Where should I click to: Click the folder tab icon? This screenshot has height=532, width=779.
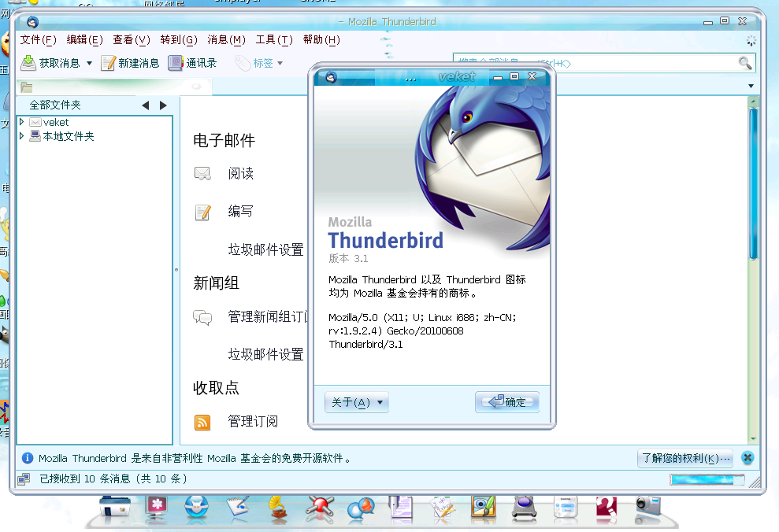[27, 87]
